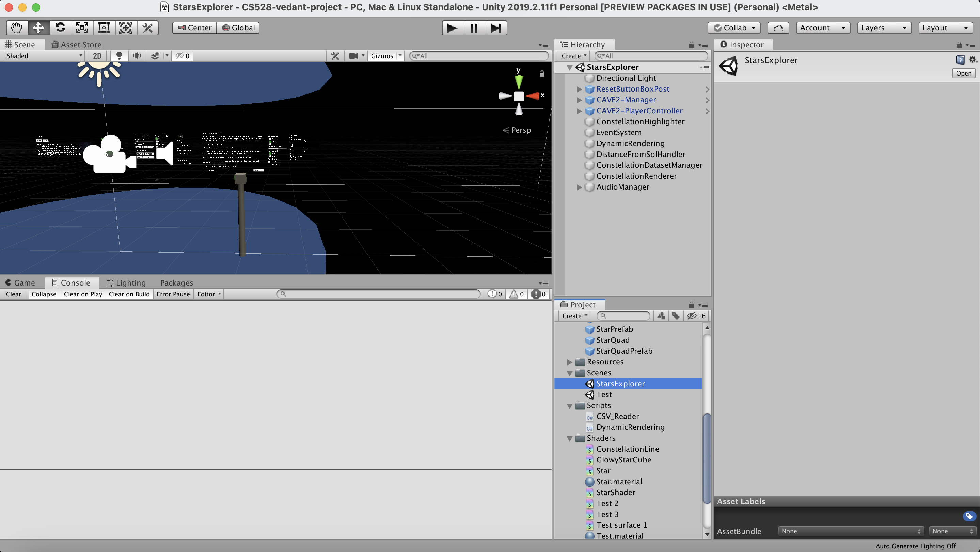Click the Pause button
This screenshot has height=552, width=980.
coord(474,28)
